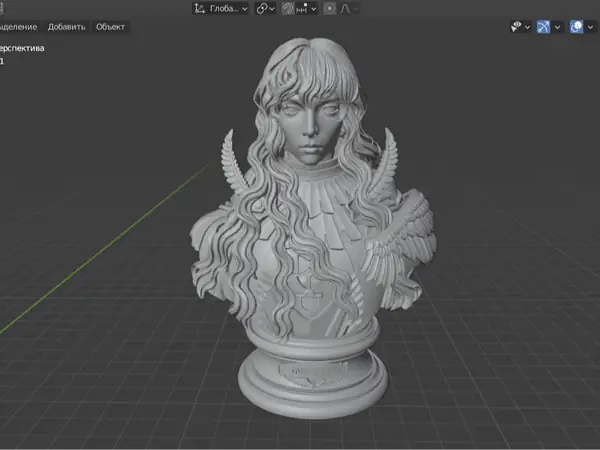The height and width of the screenshot is (450, 600).
Task: Open the snapping options dropdown
Action: click(x=306, y=8)
